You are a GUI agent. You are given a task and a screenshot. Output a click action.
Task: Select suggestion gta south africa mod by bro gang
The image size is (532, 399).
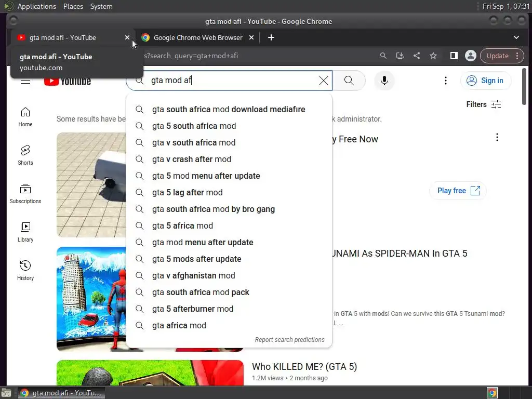(x=229, y=209)
